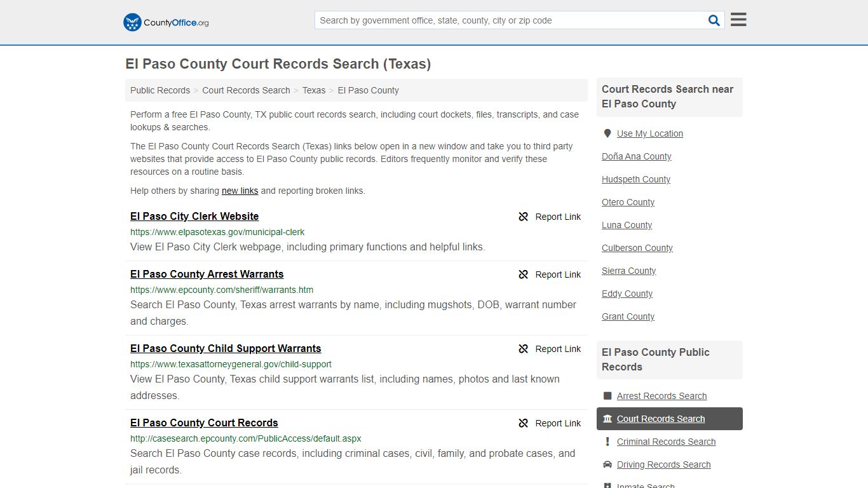
Task: Go to Texas breadcrumb
Action: [314, 90]
